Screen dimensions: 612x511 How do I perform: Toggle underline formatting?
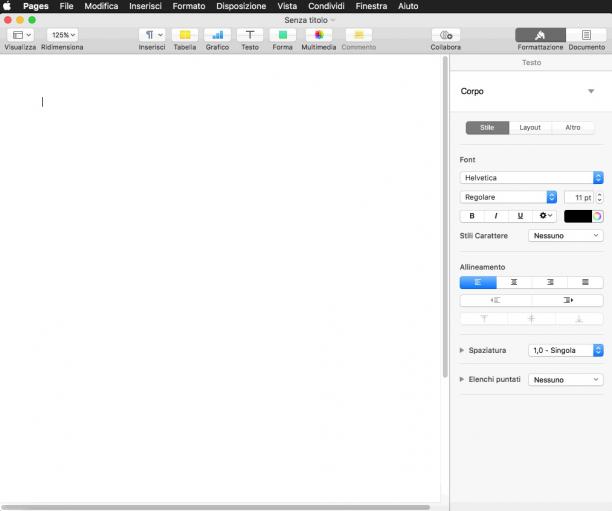[x=520, y=215]
